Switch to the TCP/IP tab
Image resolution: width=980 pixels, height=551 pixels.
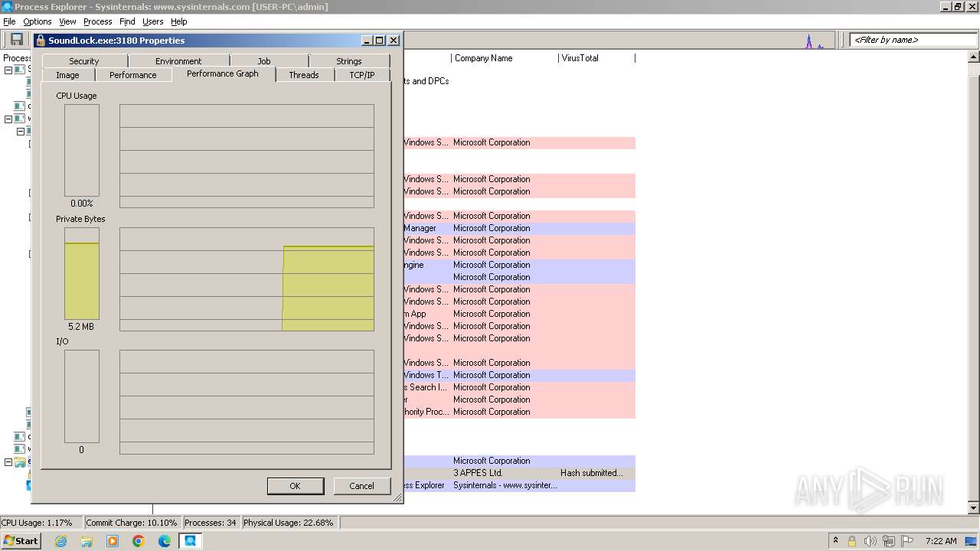pyautogui.click(x=362, y=75)
